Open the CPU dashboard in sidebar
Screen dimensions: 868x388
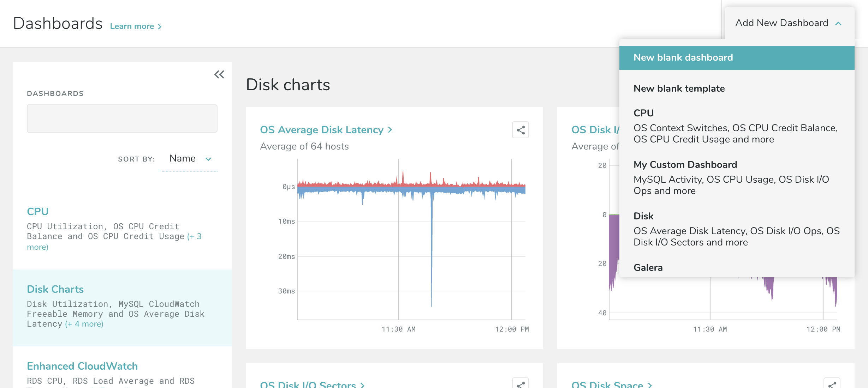point(38,212)
